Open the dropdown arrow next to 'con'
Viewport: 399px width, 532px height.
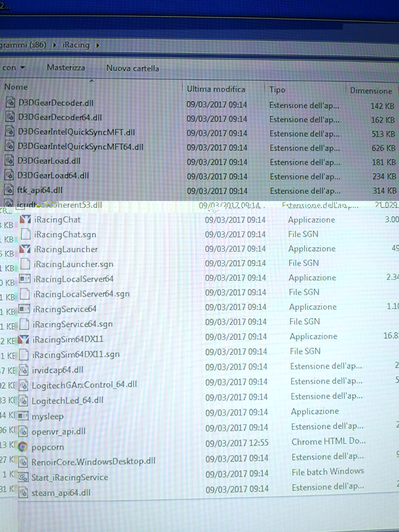click(23, 68)
